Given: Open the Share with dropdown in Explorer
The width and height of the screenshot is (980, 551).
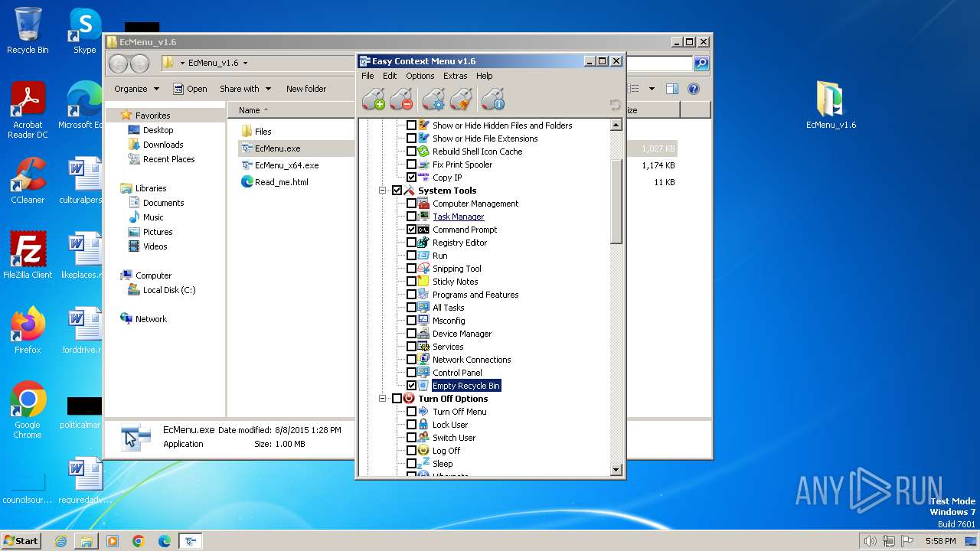Looking at the screenshot, I should click(245, 89).
